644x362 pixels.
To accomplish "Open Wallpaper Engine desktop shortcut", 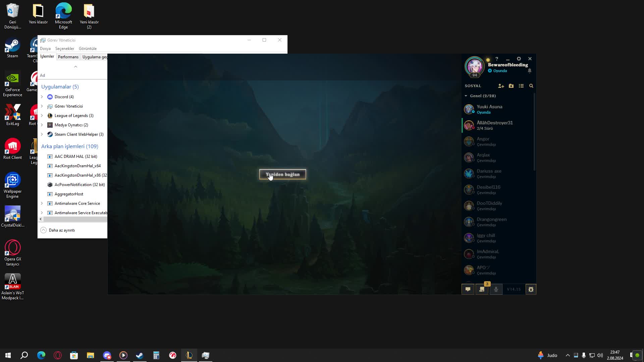I will pyautogui.click(x=12, y=185).
